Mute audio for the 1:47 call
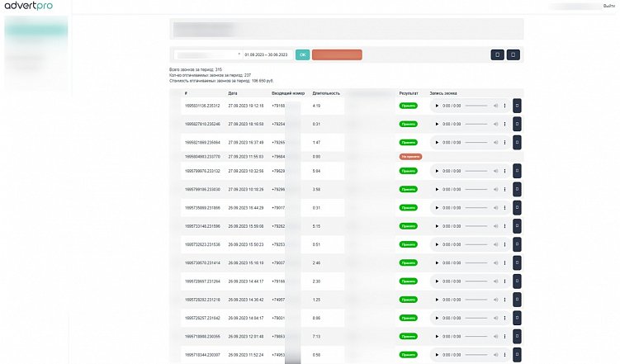Screen dimensions: 620x364 click(x=496, y=142)
